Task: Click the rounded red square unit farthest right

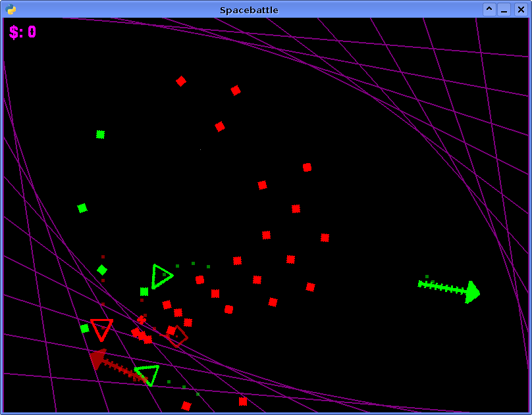Action: pos(307,167)
